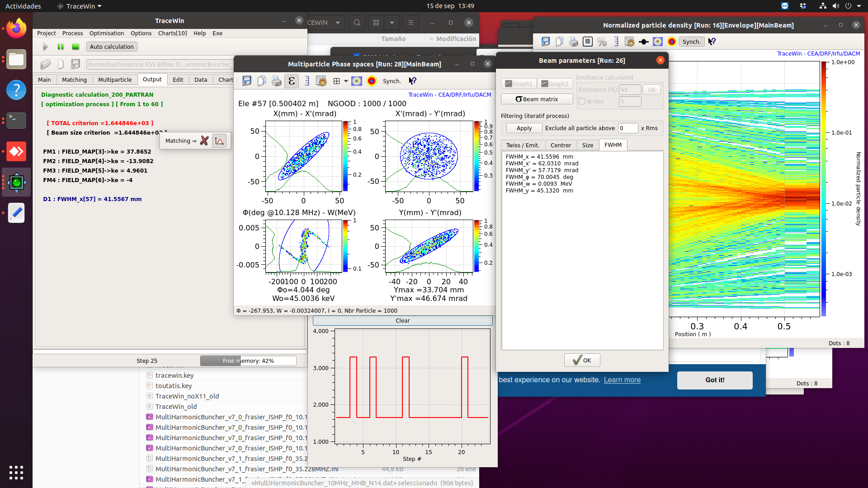Open Actividades overview
This screenshot has height=488, width=868.
[x=23, y=6]
